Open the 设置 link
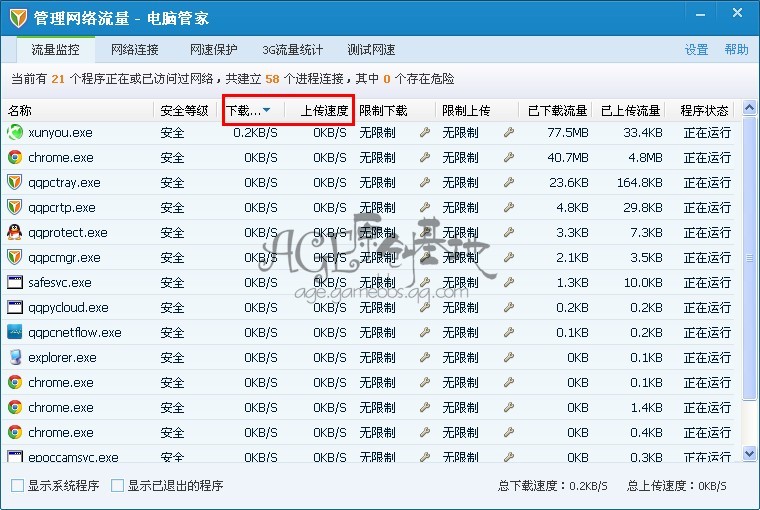 pos(697,49)
